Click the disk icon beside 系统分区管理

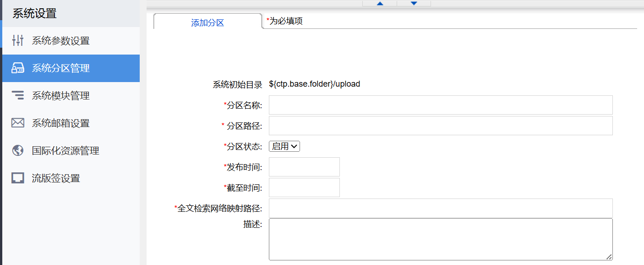[17, 68]
